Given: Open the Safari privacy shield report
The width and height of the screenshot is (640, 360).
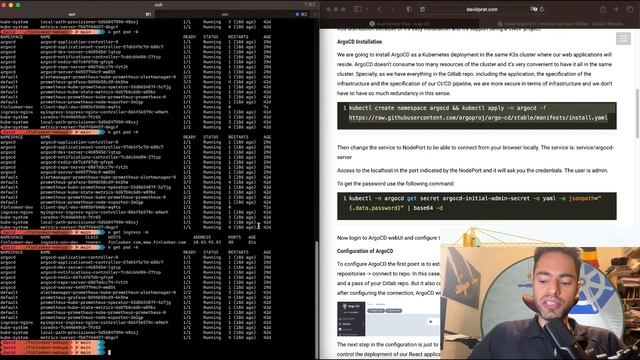Looking at the screenshot, I should tap(409, 9).
